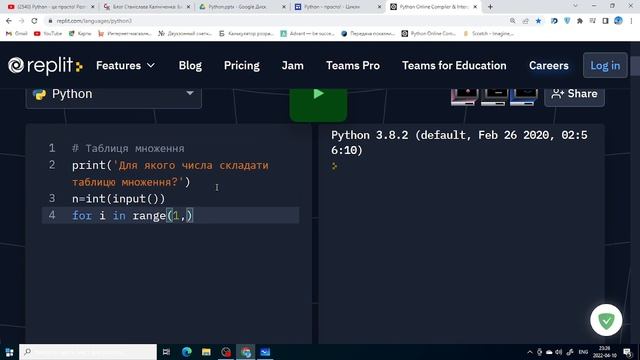Open the taskbar clock and date
Viewport: 640px width, 360px height.
(604, 352)
